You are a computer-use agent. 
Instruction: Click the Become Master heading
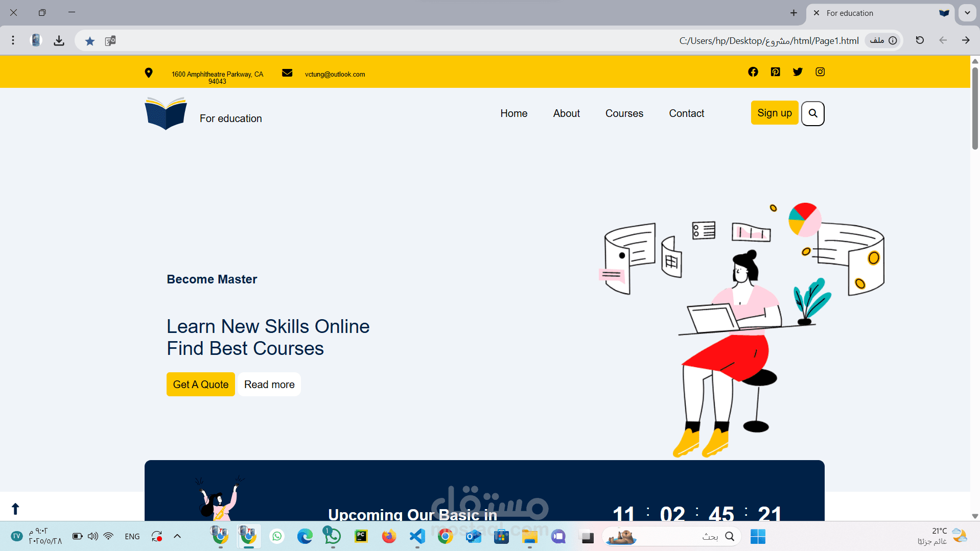(212, 279)
